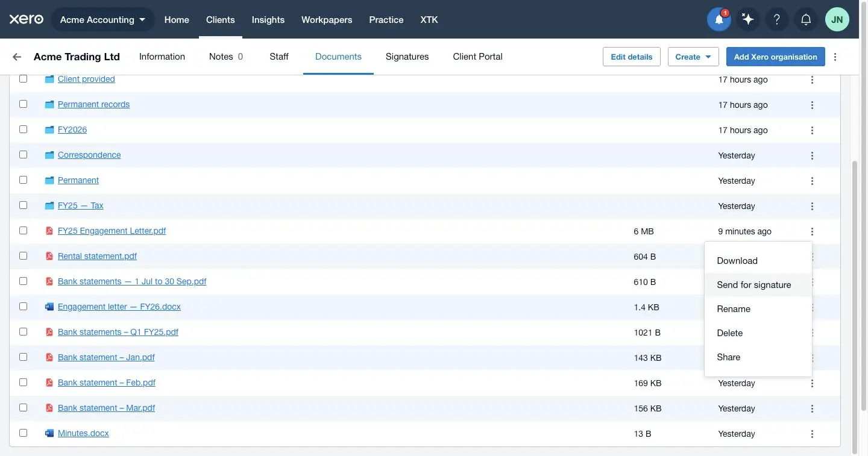Viewport: 868px width, 456px height.
Task: Open the Bank statements – Q1 FY25.pdf link
Action: (x=118, y=332)
